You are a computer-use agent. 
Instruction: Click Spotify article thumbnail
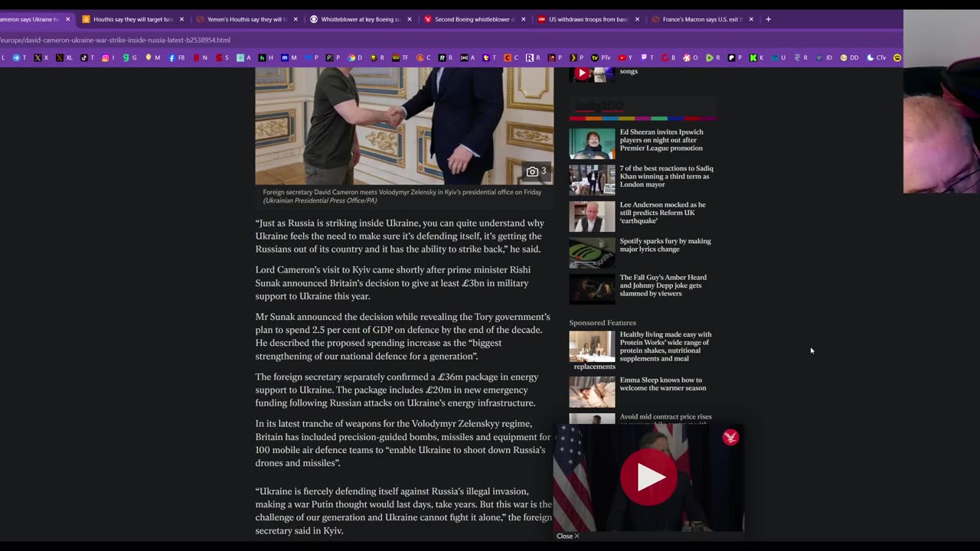592,253
